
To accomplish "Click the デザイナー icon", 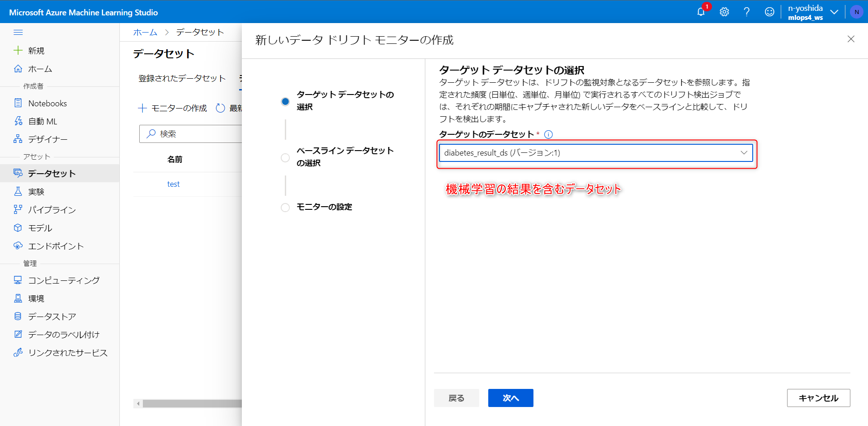I will [x=18, y=139].
